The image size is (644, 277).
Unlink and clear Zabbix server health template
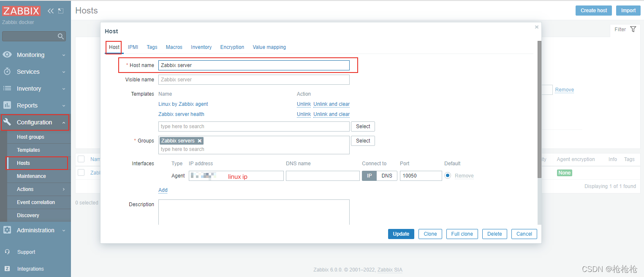pos(332,114)
